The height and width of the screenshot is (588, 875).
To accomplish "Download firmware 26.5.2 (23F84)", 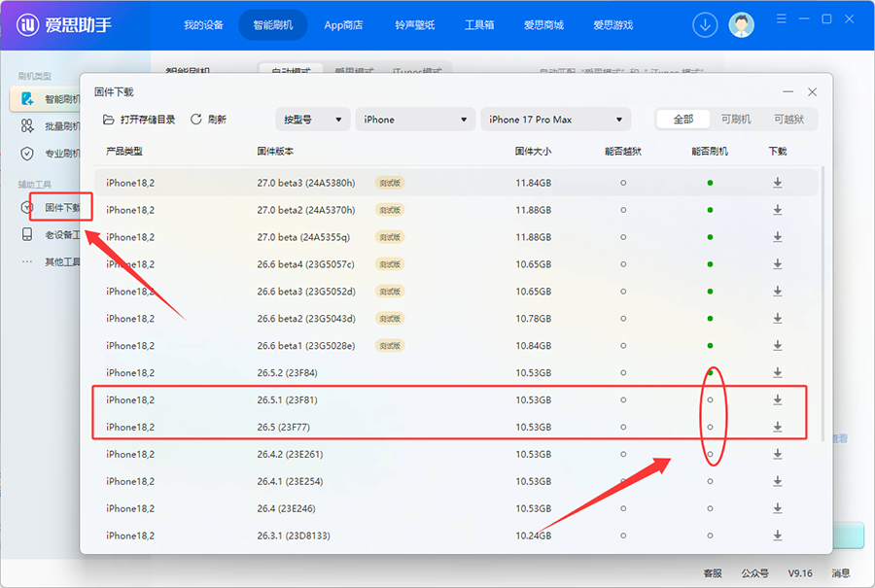I will [778, 372].
